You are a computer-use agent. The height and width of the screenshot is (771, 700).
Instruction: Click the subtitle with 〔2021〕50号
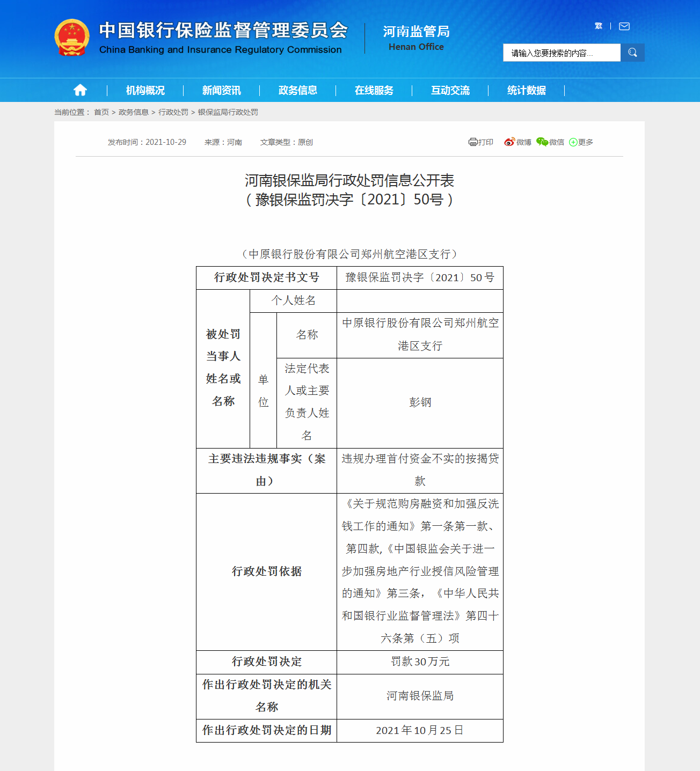click(x=349, y=200)
